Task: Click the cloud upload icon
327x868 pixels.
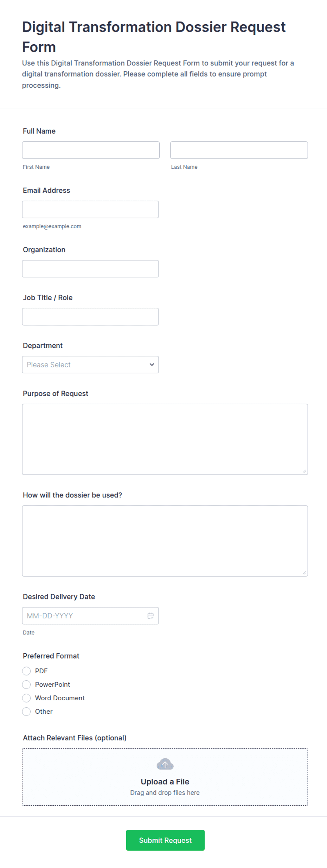Action: (165, 764)
